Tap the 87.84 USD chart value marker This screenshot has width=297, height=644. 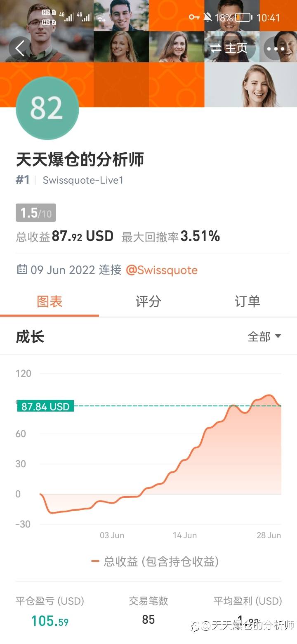coord(45,406)
